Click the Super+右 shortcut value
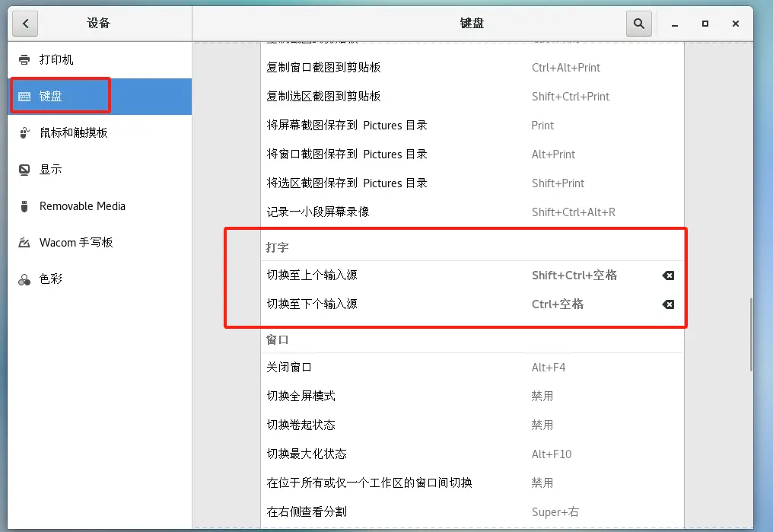This screenshot has height=532, width=773. [x=555, y=511]
